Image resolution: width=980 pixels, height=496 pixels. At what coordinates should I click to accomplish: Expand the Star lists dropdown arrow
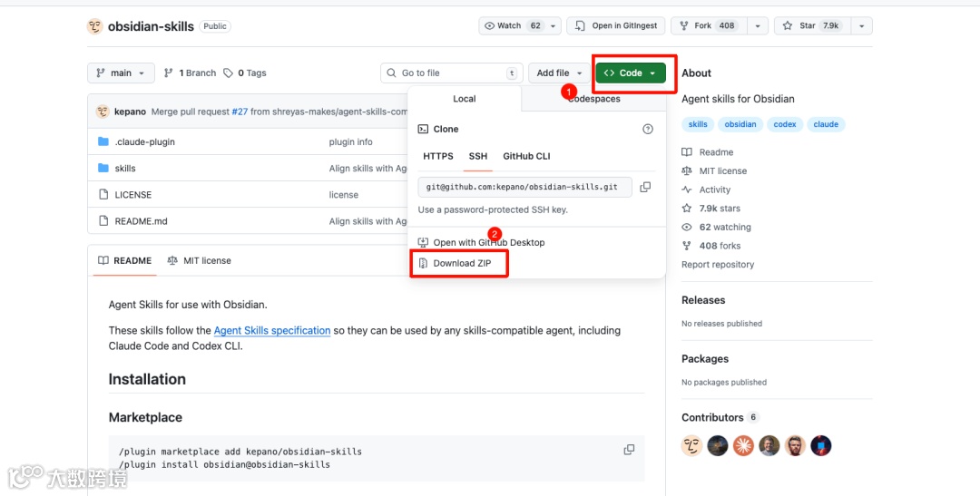point(862,25)
